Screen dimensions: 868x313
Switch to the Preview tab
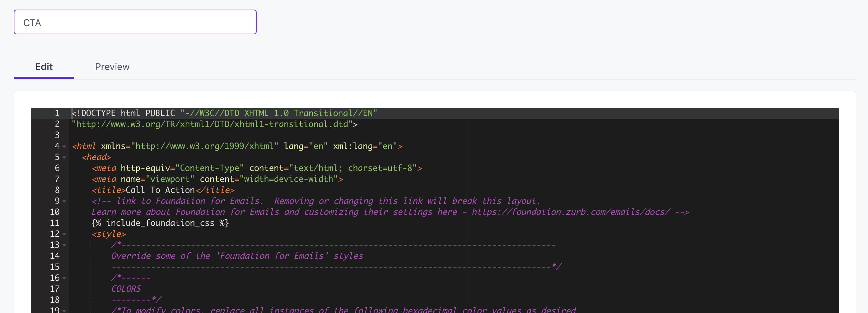click(x=112, y=67)
